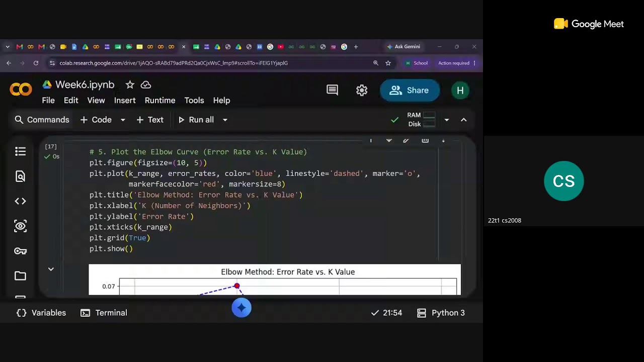The height and width of the screenshot is (362, 644).
Task: Click the Week6.ipynb notebook title
Action: click(x=85, y=84)
